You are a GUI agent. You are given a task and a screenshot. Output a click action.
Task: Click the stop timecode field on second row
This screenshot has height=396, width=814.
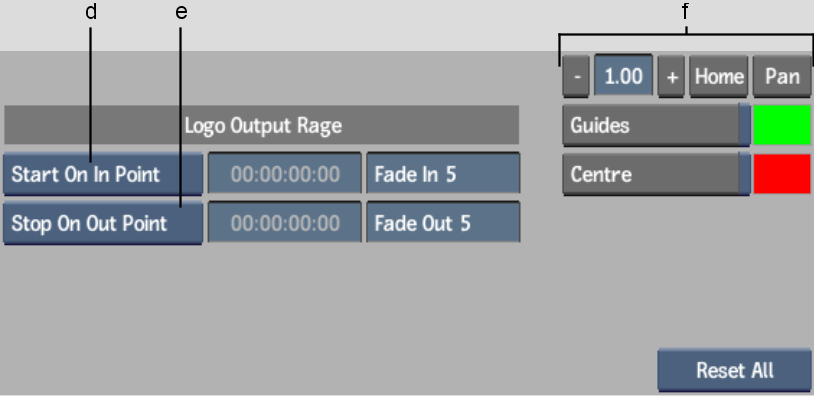[x=285, y=222]
